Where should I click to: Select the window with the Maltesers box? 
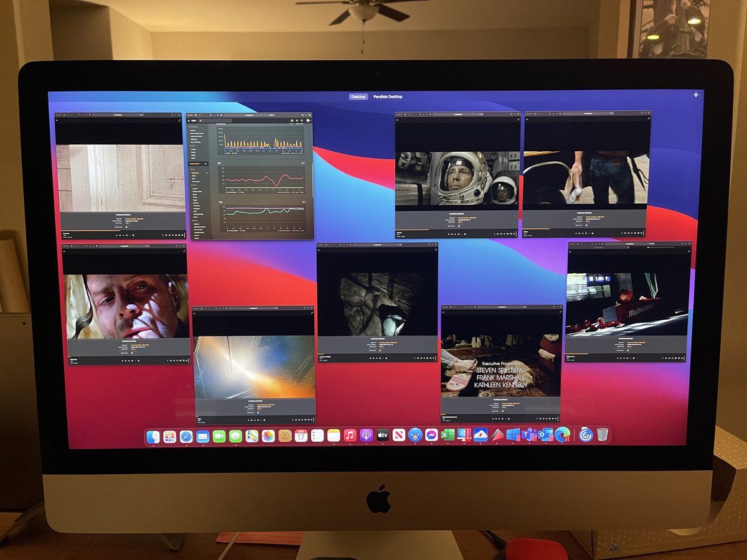(x=627, y=302)
